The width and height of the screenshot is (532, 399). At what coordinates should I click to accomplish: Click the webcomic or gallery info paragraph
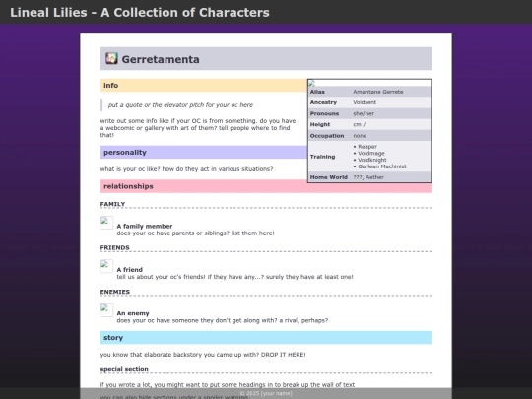coord(198,128)
